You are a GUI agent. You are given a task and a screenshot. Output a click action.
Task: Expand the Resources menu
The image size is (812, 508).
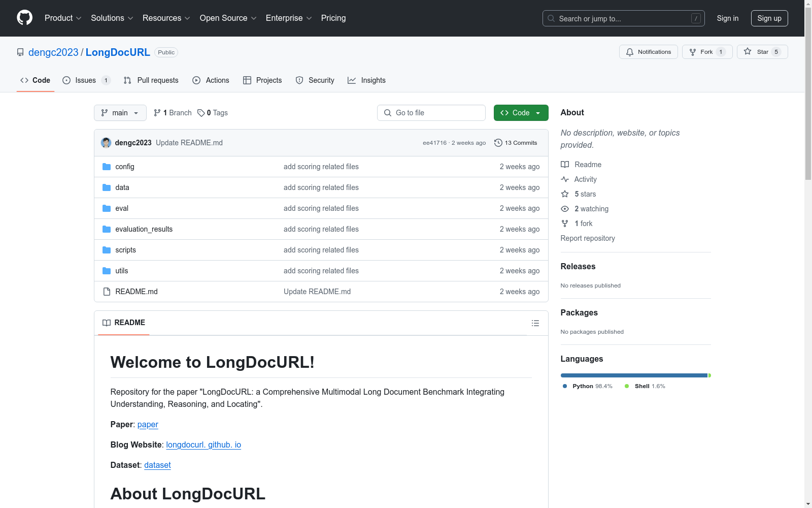[166, 18]
